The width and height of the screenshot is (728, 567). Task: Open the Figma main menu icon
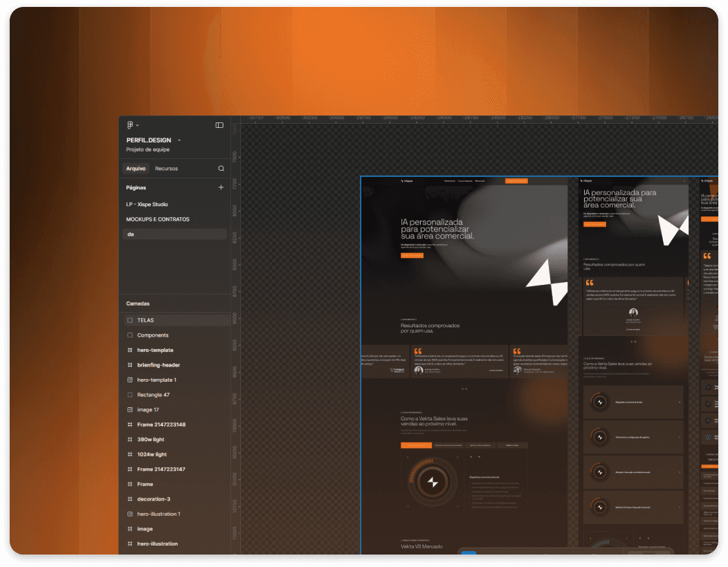tap(131, 124)
